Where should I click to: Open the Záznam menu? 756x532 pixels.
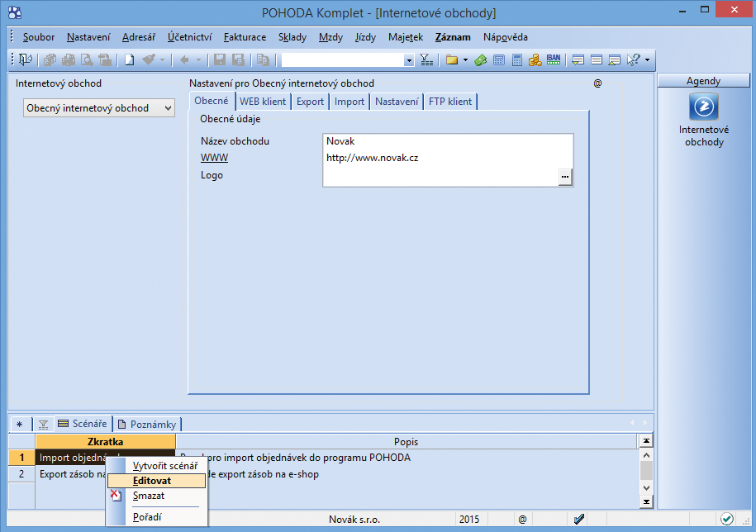coord(453,37)
